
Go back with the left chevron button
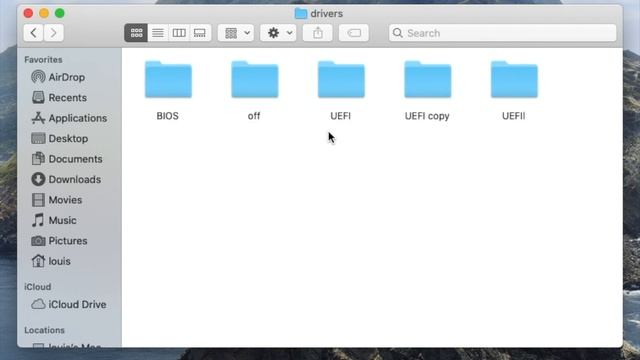(33, 33)
